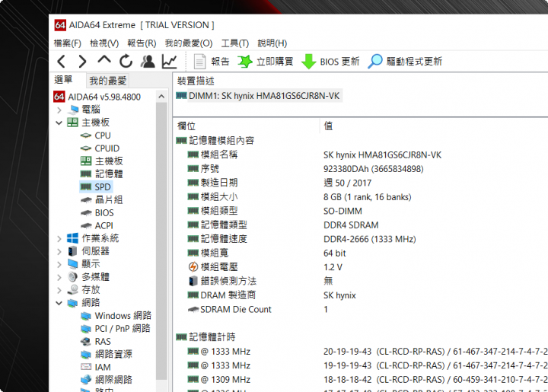Viewport: 548px width, 392px height.
Task: Select 網際網路 in the tree
Action: (107, 380)
